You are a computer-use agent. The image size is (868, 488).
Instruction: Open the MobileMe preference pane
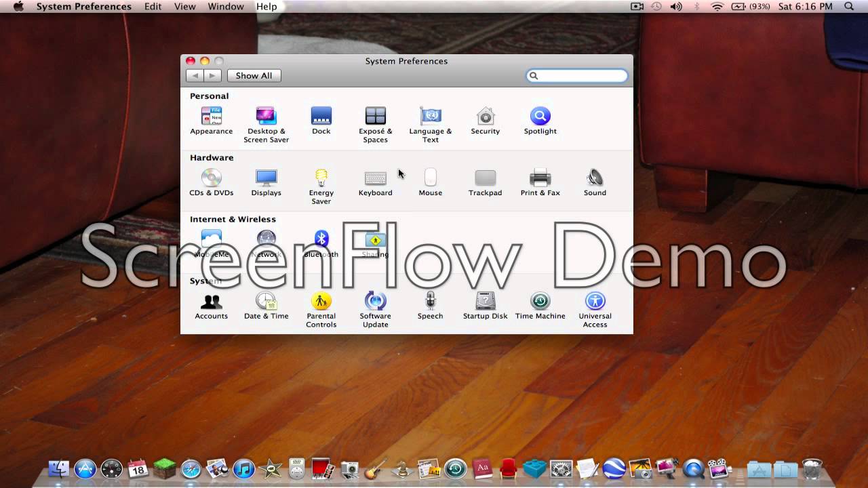(x=212, y=245)
